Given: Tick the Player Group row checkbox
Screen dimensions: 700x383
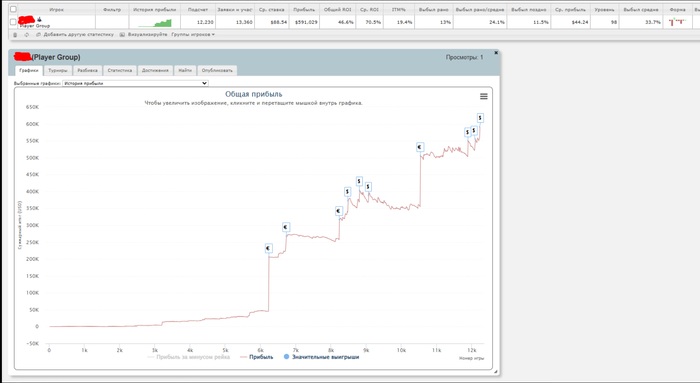Looking at the screenshot, I should [x=13, y=22].
